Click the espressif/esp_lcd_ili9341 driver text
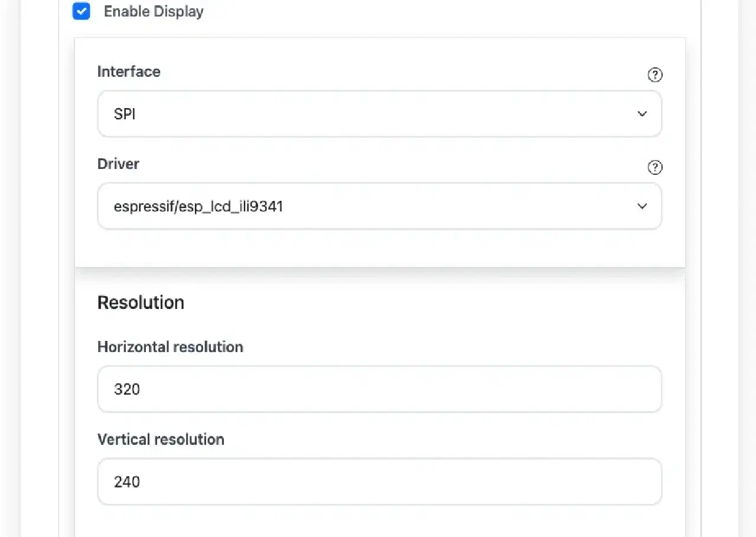 (x=198, y=207)
